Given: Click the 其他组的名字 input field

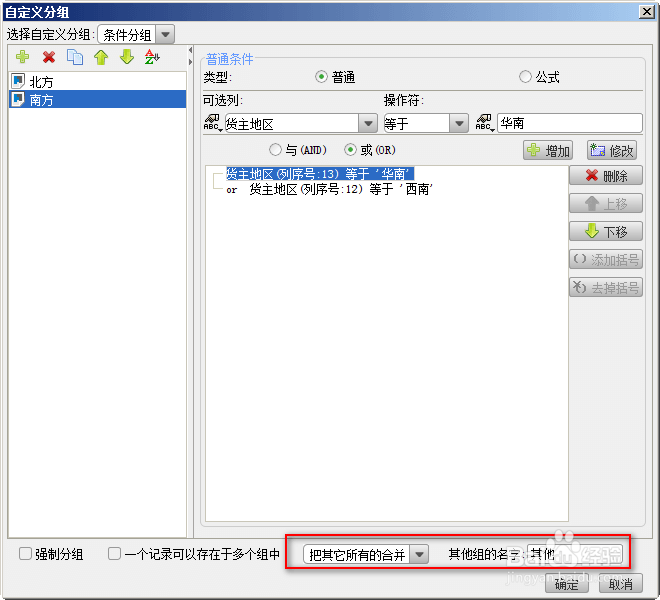Looking at the screenshot, I should coord(575,554).
